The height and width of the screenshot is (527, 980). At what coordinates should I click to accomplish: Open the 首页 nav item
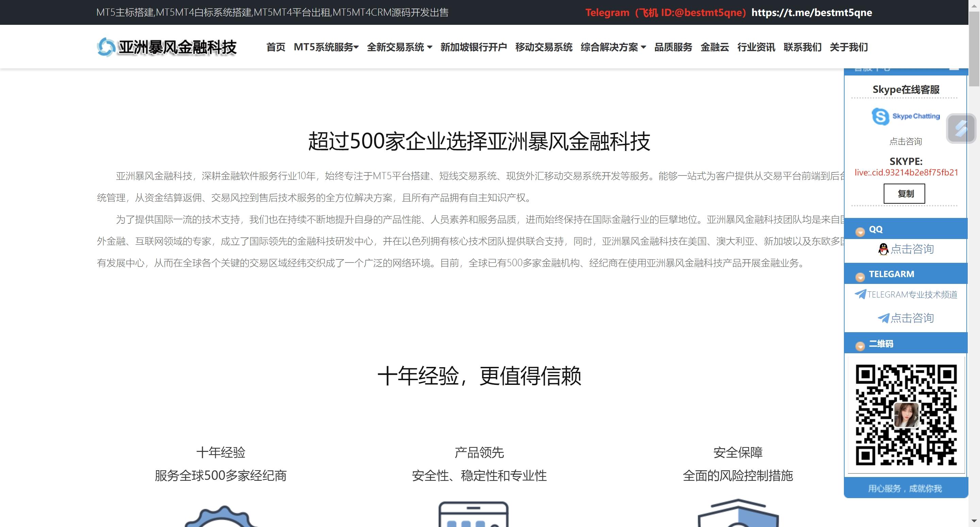pyautogui.click(x=275, y=47)
